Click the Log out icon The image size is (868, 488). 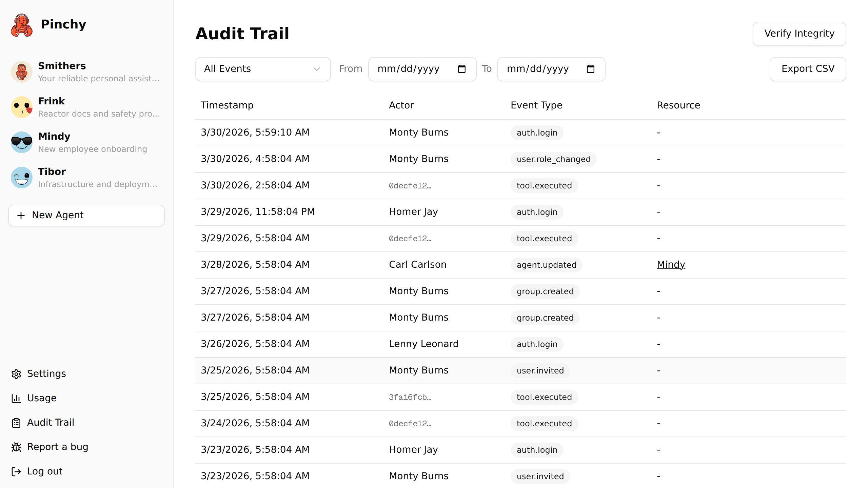pyautogui.click(x=16, y=471)
